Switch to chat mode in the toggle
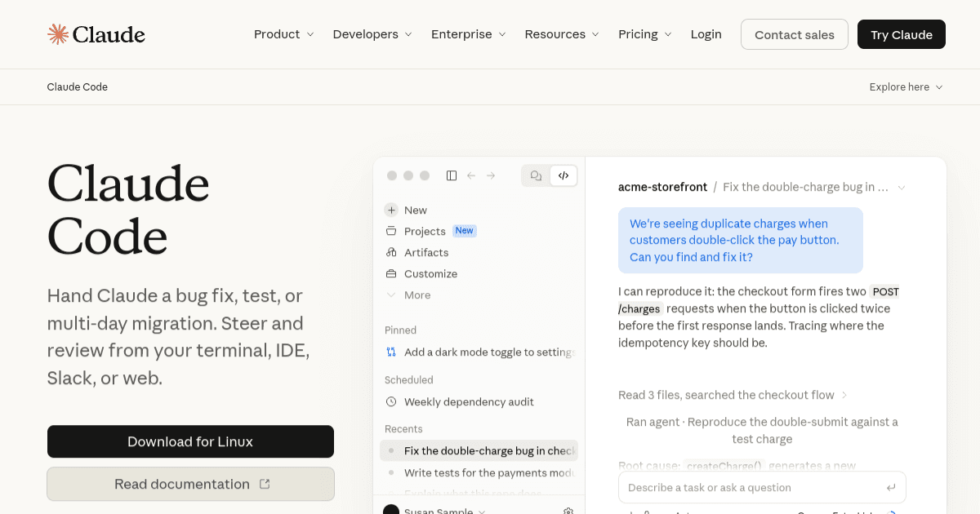This screenshot has height=514, width=980. pyautogui.click(x=536, y=175)
